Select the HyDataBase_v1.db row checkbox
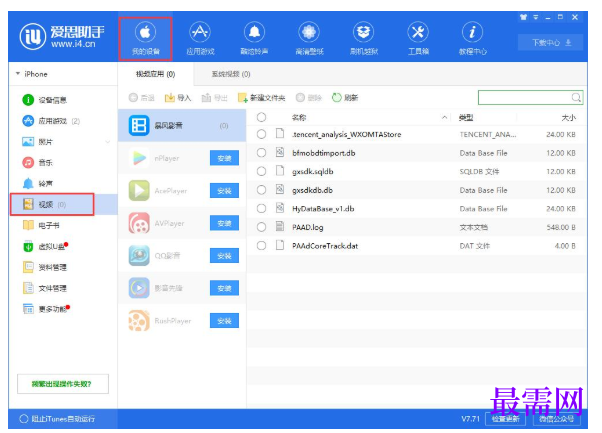602x433 pixels. (261, 208)
